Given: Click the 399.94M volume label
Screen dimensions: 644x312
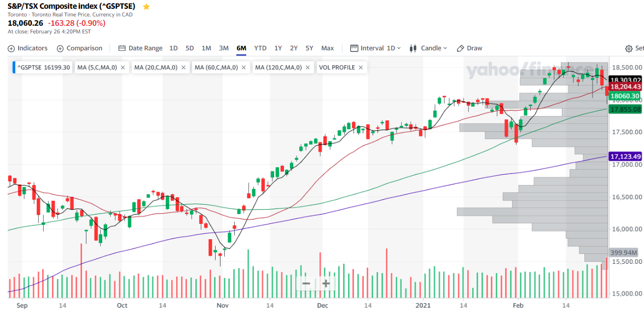Looking at the screenshot, I should [624, 253].
